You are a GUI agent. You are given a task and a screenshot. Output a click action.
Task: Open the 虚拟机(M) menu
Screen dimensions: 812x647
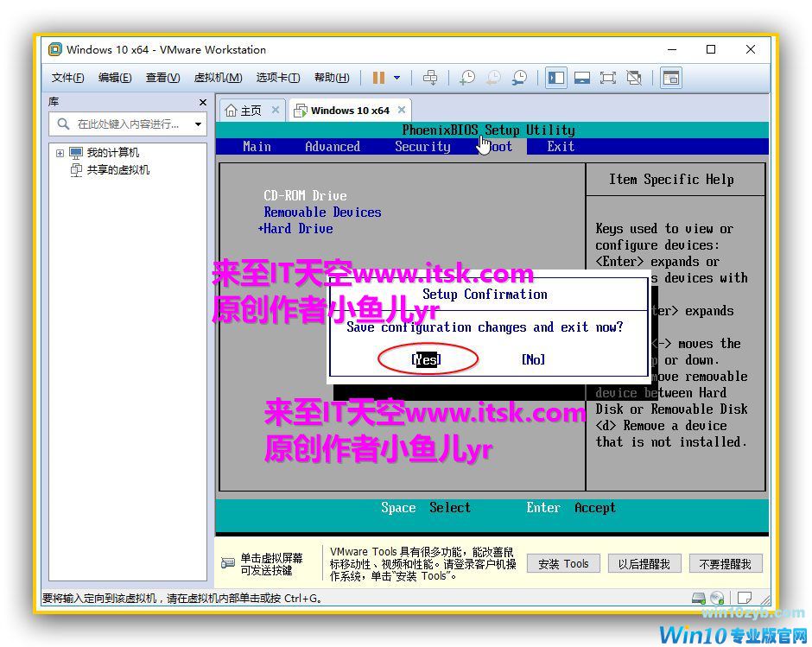(x=218, y=78)
